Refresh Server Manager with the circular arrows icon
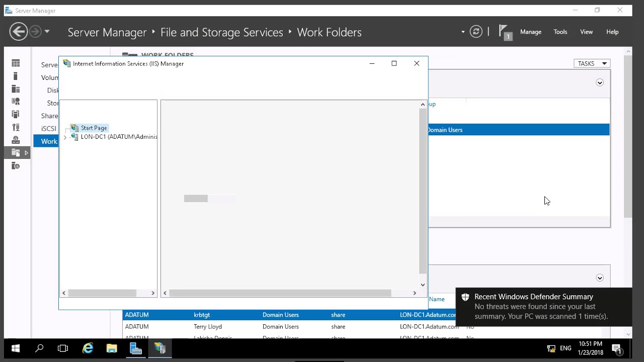Image resolution: width=644 pixels, height=362 pixels. [476, 32]
